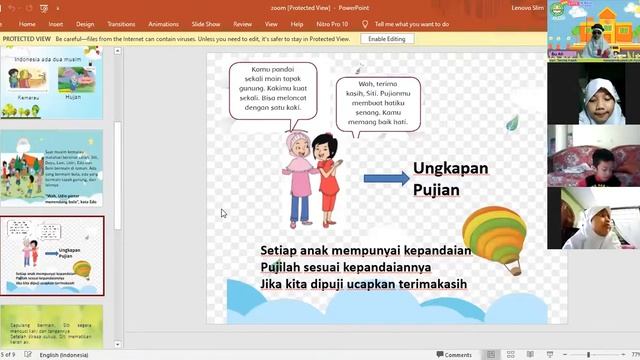Viewport: 640px width, 360px height.
Task: Switch to Reading View icon
Action: (530, 355)
